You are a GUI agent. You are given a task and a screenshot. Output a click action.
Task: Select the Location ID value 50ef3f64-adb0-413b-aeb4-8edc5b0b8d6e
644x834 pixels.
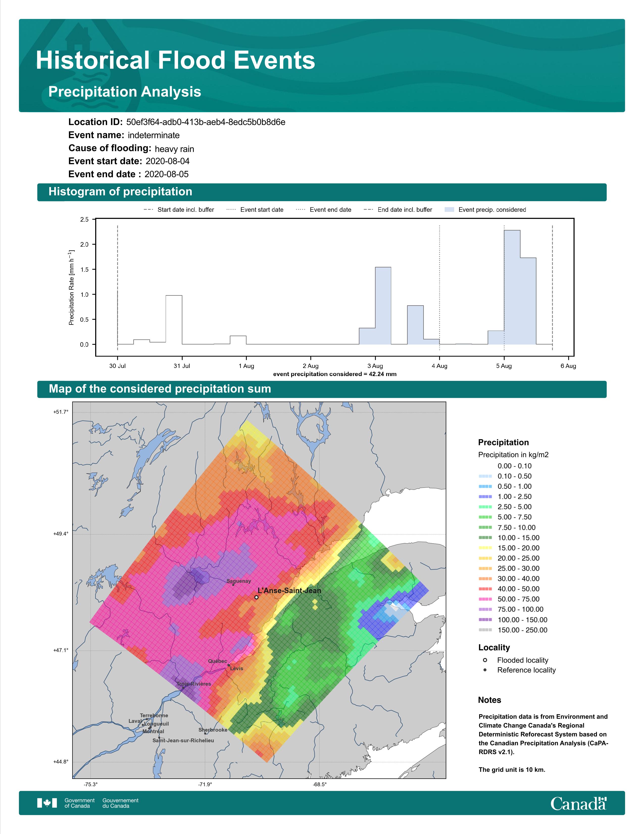pyautogui.click(x=206, y=122)
